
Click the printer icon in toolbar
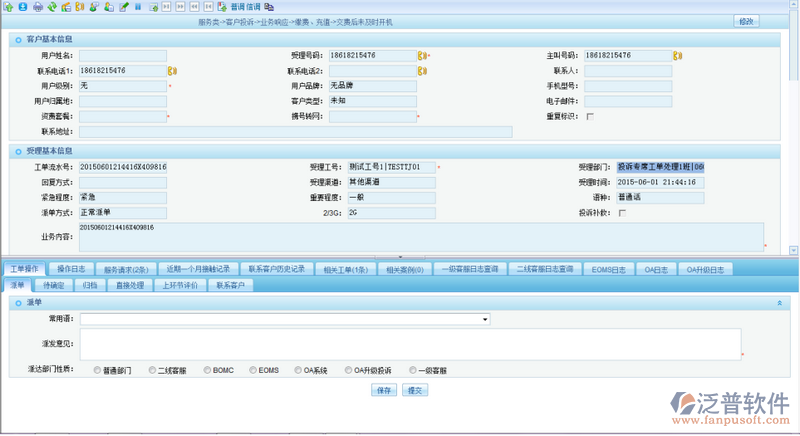pyautogui.click(x=37, y=6)
